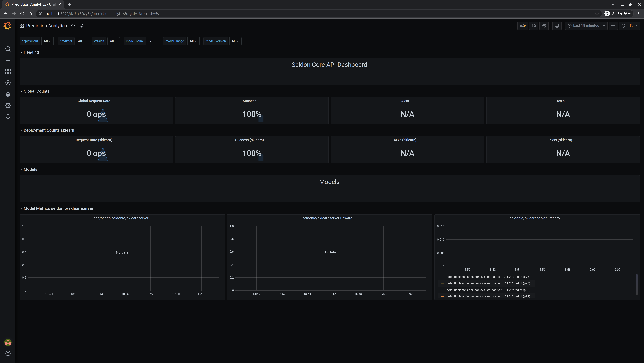The width and height of the screenshot is (644, 363).
Task: Cycle view mode monitor icon
Action: pyautogui.click(x=557, y=26)
